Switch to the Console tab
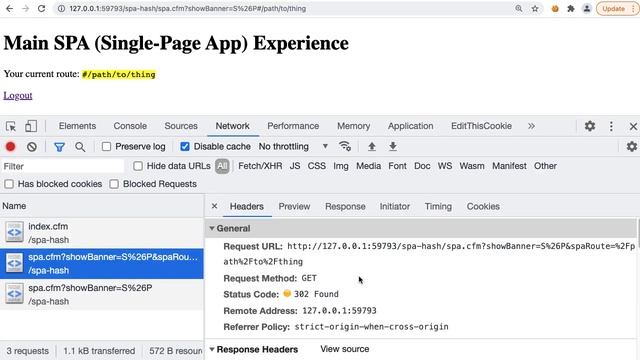 [130, 126]
